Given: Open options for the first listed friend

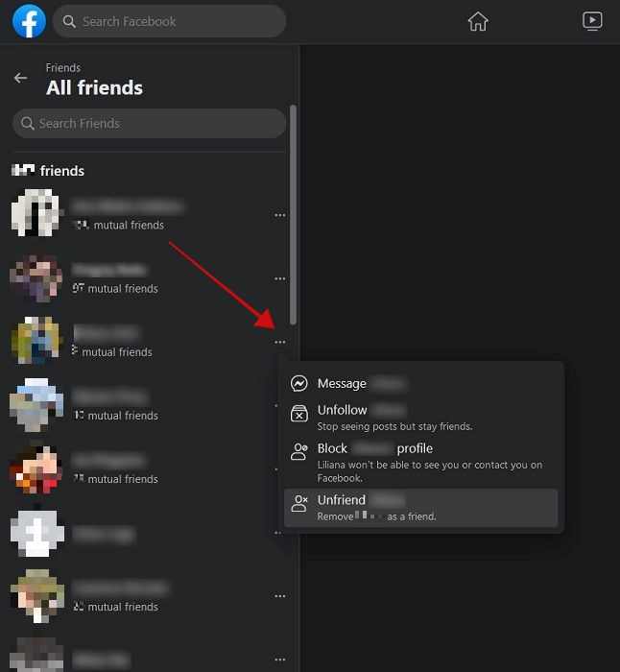Looking at the screenshot, I should (280, 215).
